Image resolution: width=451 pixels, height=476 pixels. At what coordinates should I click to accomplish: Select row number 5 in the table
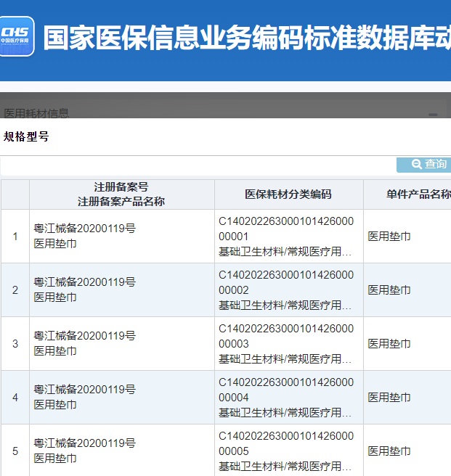(x=15, y=451)
